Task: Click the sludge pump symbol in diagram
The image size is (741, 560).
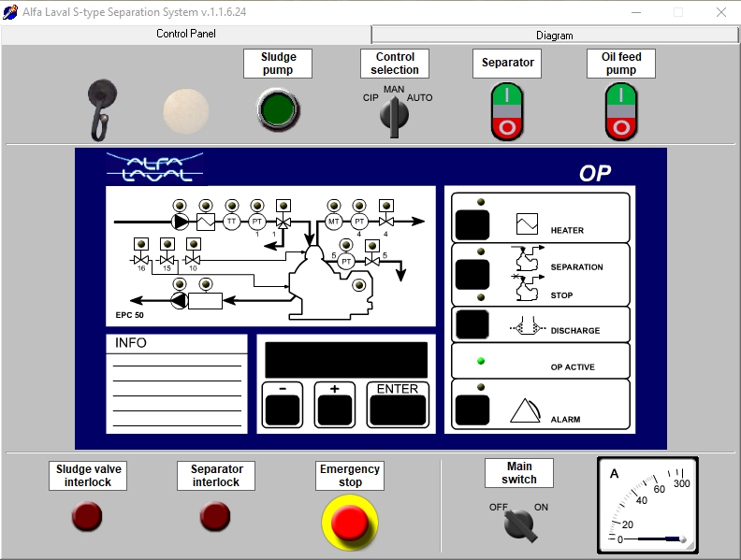Action: [179, 300]
